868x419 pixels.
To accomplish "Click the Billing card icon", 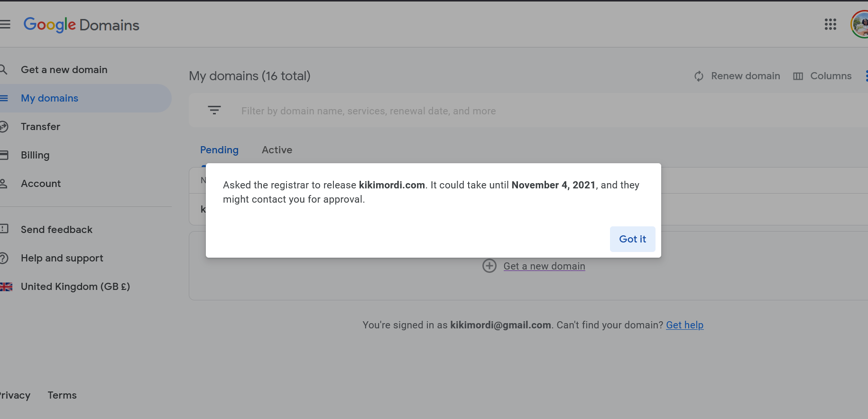I will 4,155.
